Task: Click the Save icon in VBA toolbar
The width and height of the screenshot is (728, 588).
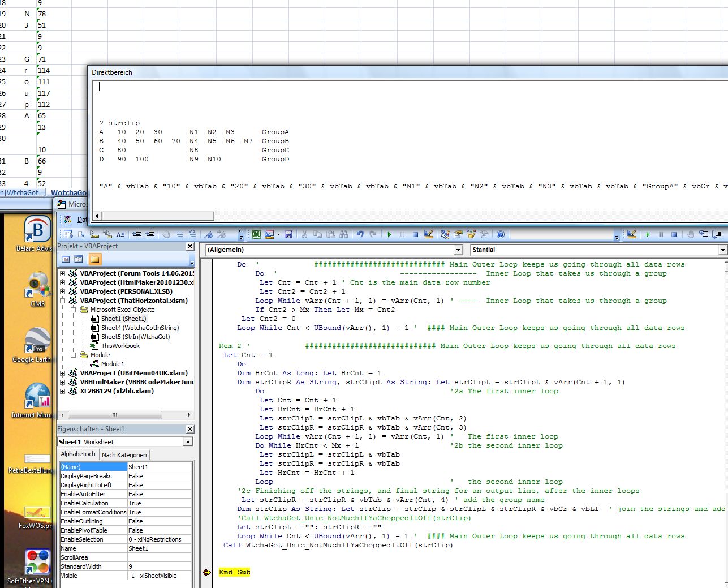Action: click(288, 234)
